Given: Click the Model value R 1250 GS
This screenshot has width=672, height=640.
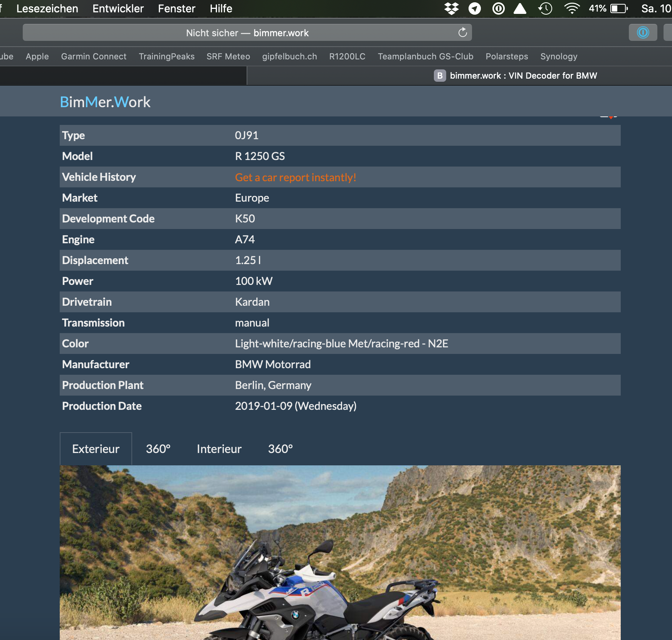Looking at the screenshot, I should (260, 156).
